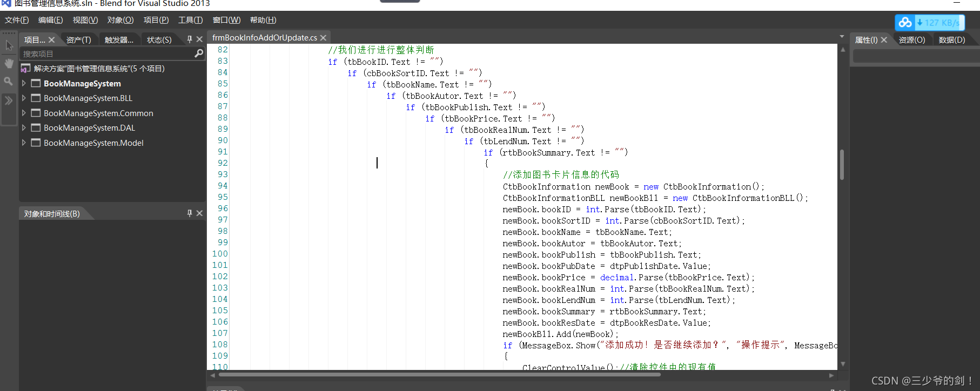The height and width of the screenshot is (391, 980).
Task: Click the vertical scrollbar down arrow
Action: point(843,364)
